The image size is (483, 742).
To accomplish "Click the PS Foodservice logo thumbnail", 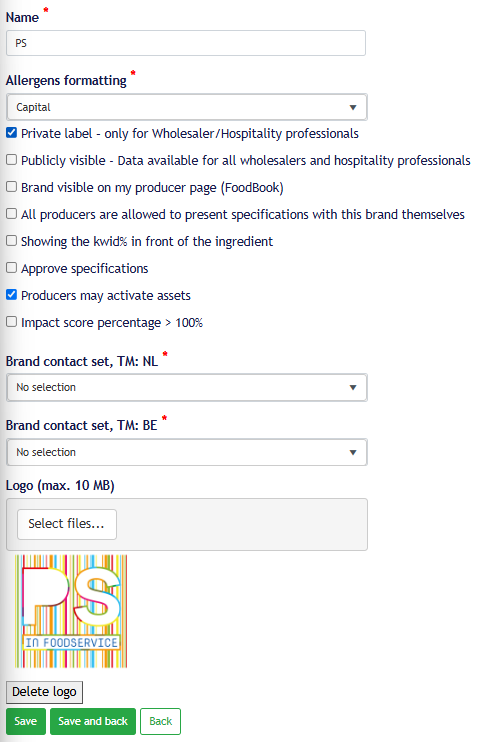I will click(x=71, y=611).
